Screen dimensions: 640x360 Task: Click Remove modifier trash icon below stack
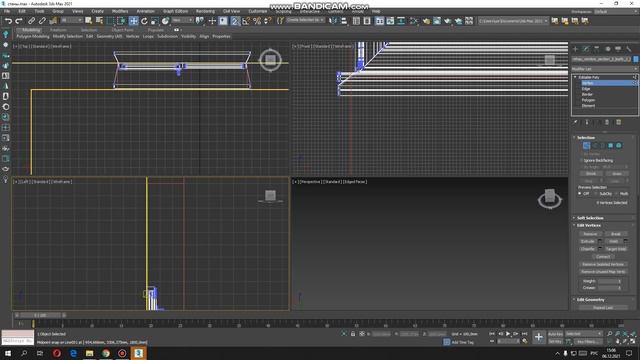tap(607, 122)
